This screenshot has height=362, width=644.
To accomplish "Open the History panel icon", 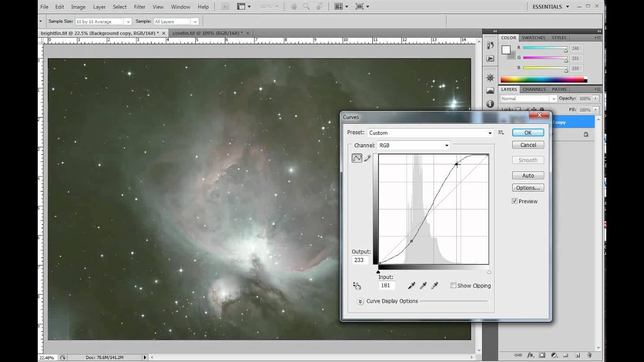I will pyautogui.click(x=490, y=46).
